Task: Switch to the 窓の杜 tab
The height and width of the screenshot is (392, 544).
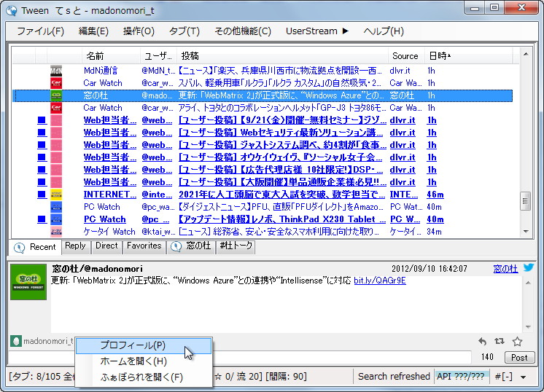Action: pyautogui.click(x=190, y=246)
